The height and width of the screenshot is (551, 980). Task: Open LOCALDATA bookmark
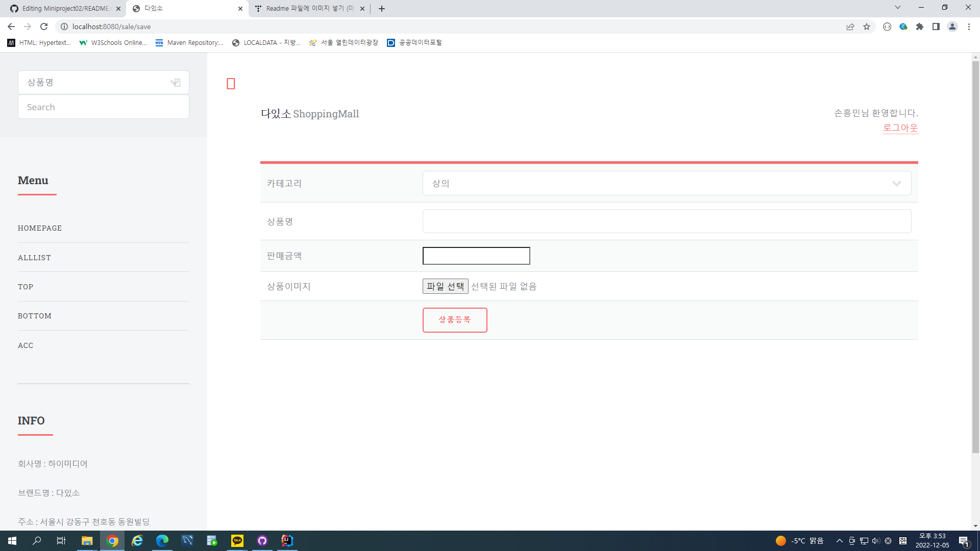point(266,43)
